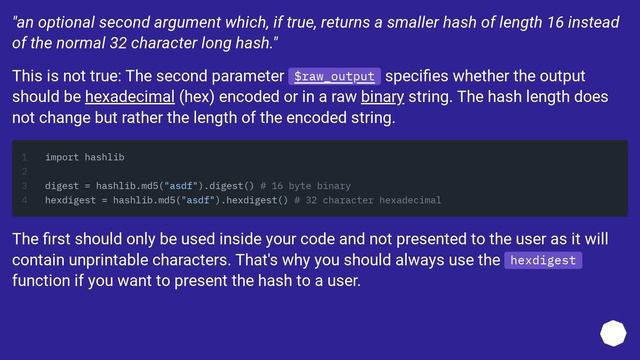The image size is (640, 360).
Task: Click the purple hexdigest inline code tag
Action: [x=543, y=260]
